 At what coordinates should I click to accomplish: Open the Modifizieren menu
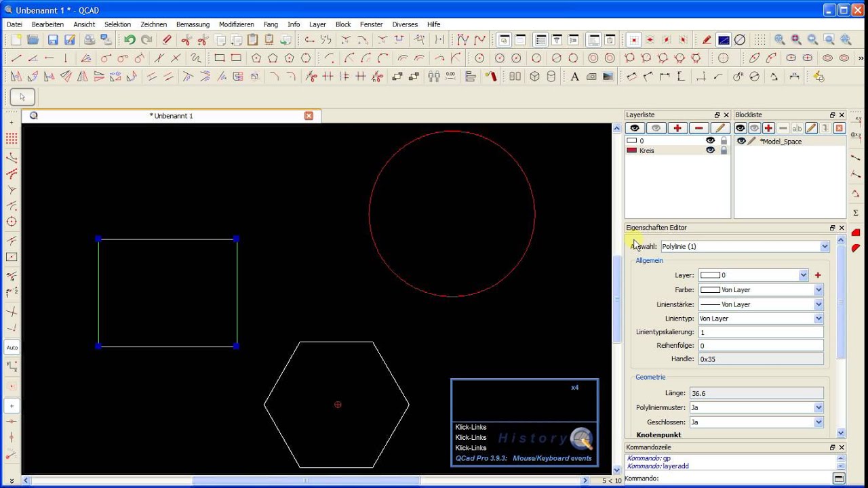(237, 24)
